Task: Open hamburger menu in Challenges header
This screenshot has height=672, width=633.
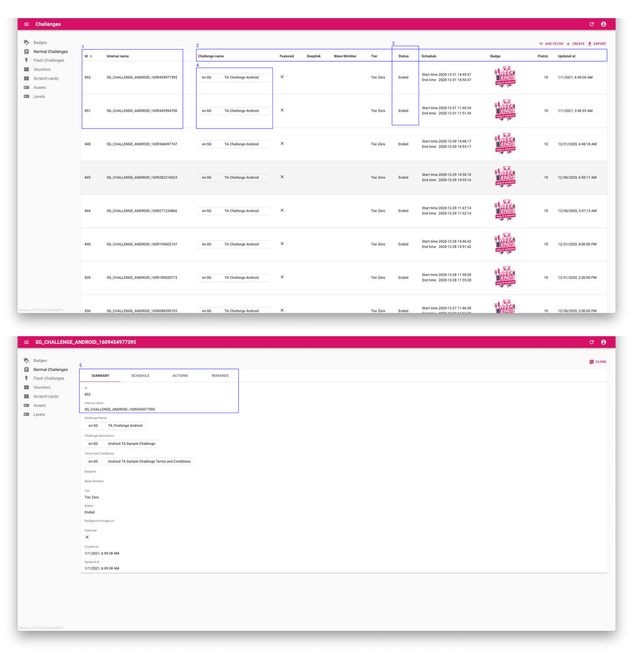Action: click(26, 24)
